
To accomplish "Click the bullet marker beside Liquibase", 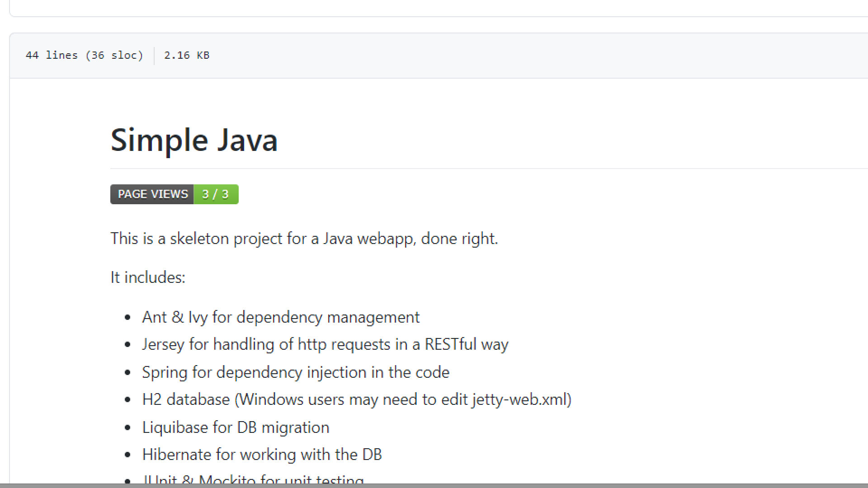I will tap(128, 428).
